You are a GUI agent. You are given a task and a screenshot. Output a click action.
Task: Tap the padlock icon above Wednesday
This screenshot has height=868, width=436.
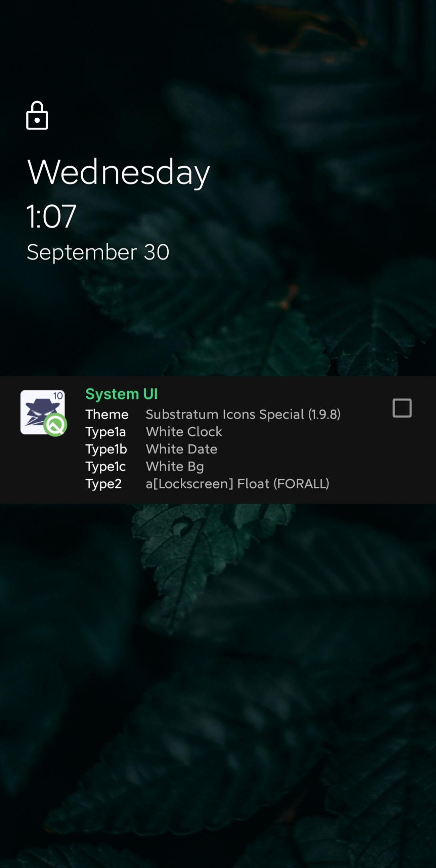pyautogui.click(x=37, y=115)
